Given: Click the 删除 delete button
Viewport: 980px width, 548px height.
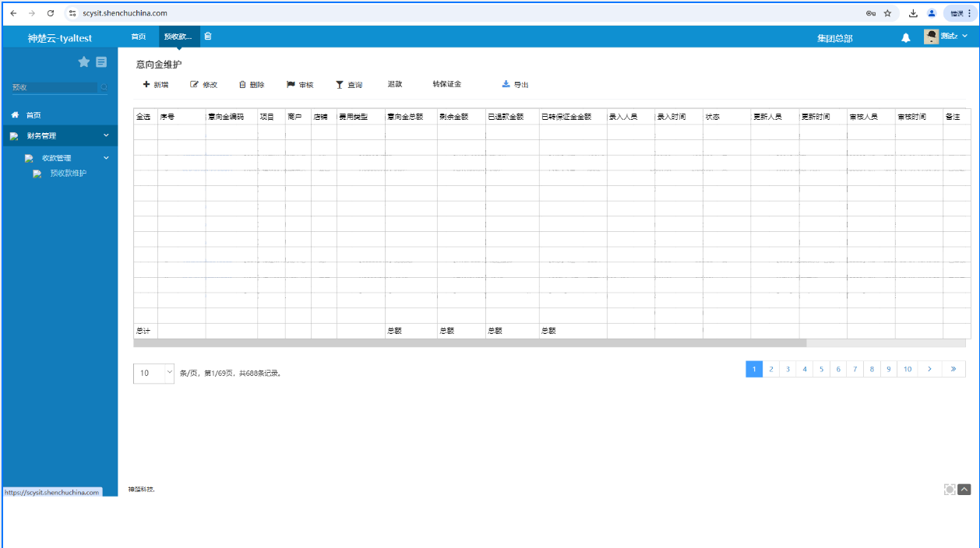Looking at the screenshot, I should pyautogui.click(x=252, y=84).
